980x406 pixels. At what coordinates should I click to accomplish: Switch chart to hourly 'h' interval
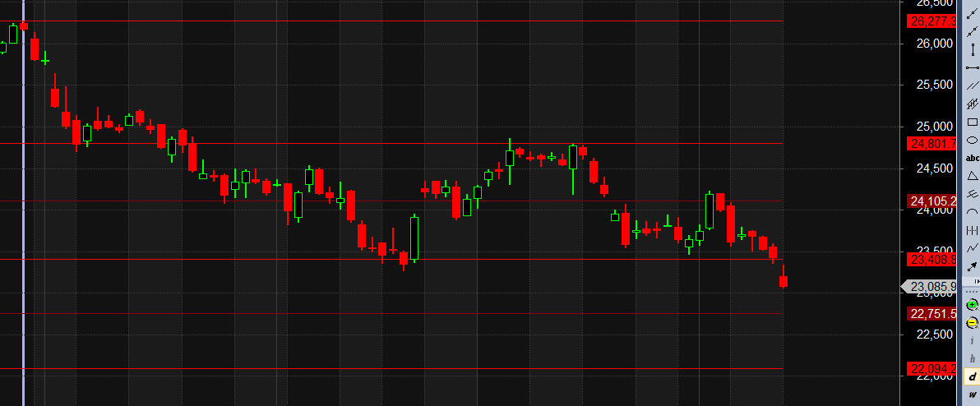point(972,359)
